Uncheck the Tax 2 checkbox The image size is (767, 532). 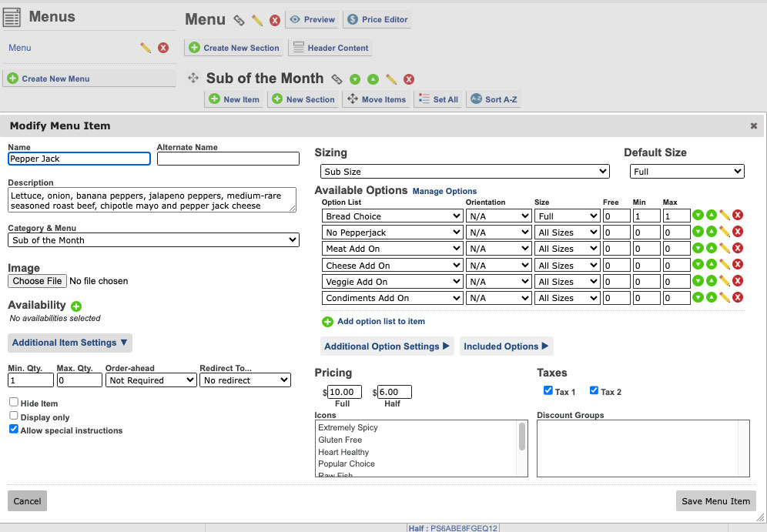[x=594, y=390]
